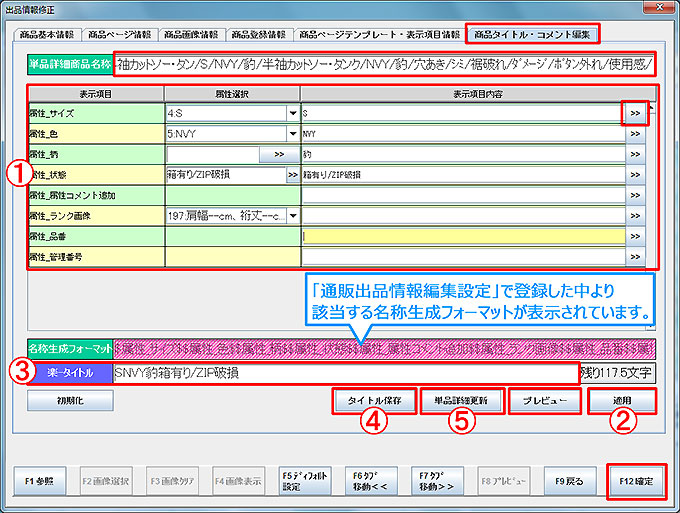Click the >> button in 属性_柄 attribute selector

pos(279,154)
